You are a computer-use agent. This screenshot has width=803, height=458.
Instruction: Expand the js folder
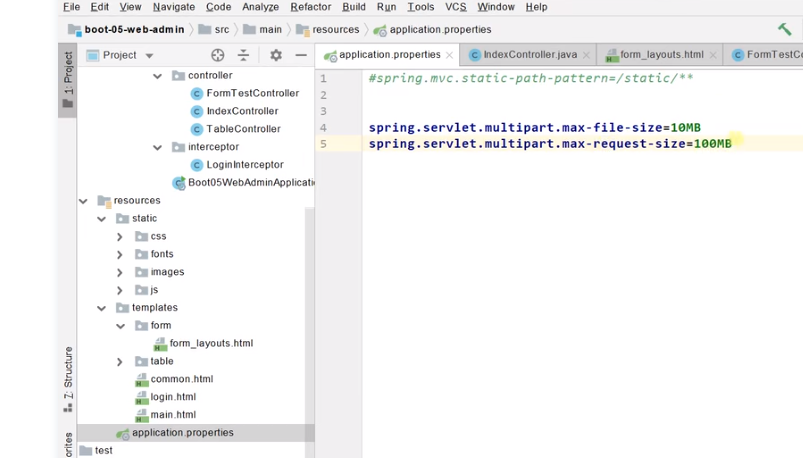click(119, 290)
